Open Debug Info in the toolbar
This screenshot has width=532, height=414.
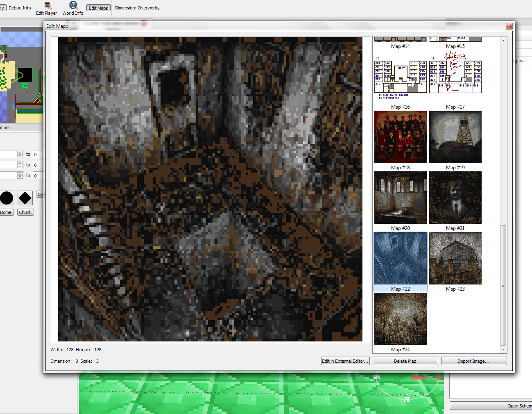[20, 8]
